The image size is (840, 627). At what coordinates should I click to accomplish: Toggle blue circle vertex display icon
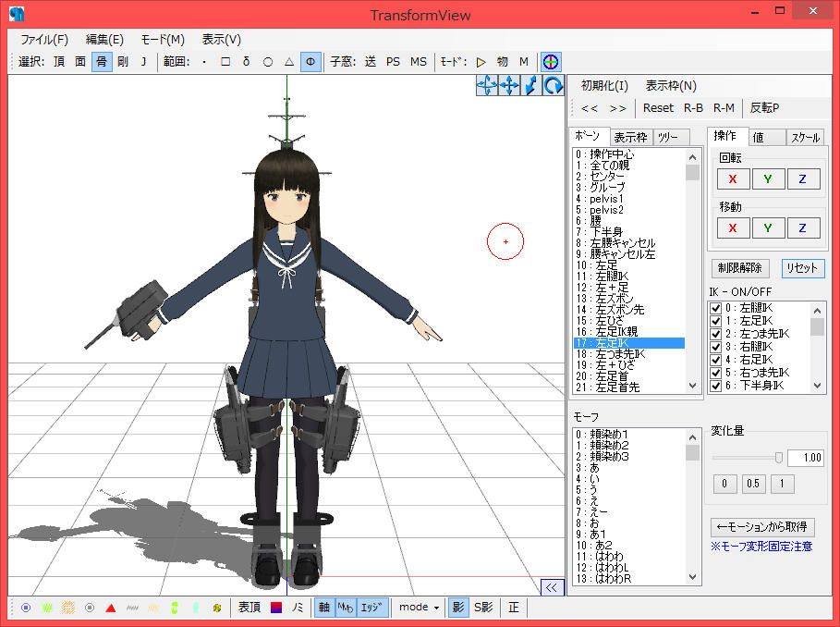pos(26,608)
